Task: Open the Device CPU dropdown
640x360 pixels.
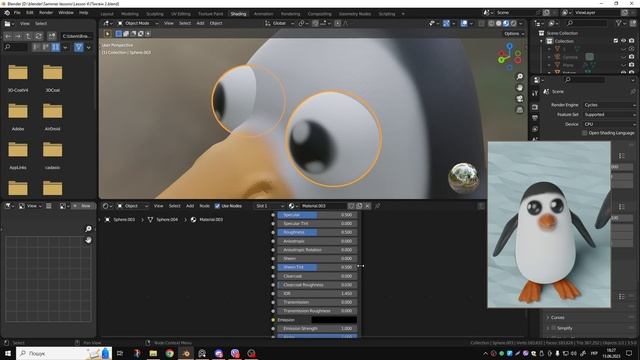Action: (609, 124)
